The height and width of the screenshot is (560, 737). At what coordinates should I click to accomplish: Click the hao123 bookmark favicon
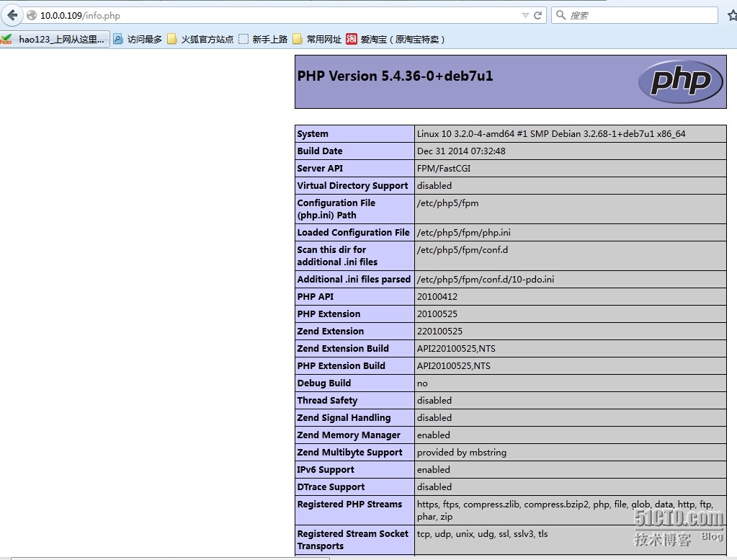coord(6,39)
